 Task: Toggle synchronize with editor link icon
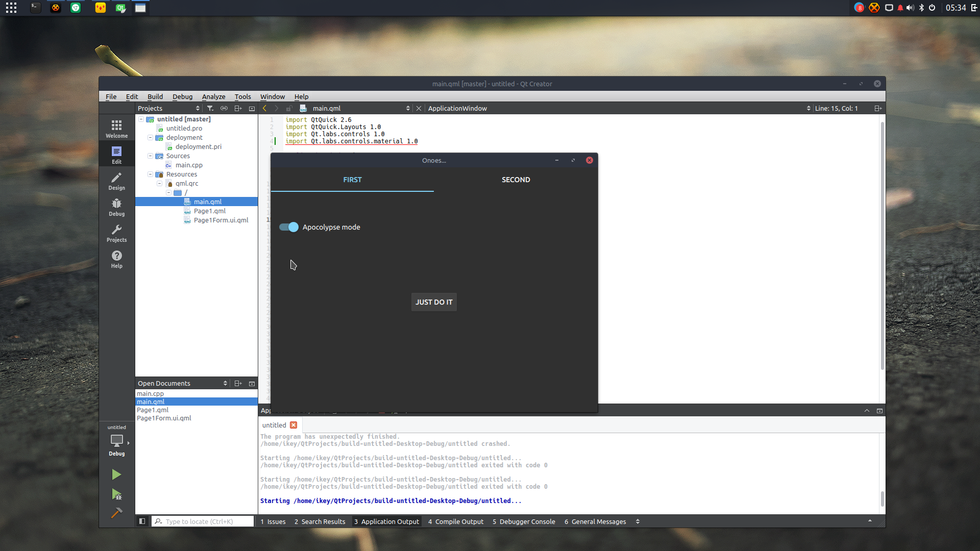[x=224, y=108]
